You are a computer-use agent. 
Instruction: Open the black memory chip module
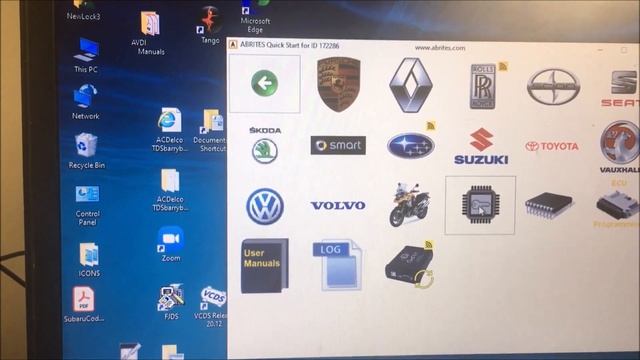pyautogui.click(x=549, y=205)
